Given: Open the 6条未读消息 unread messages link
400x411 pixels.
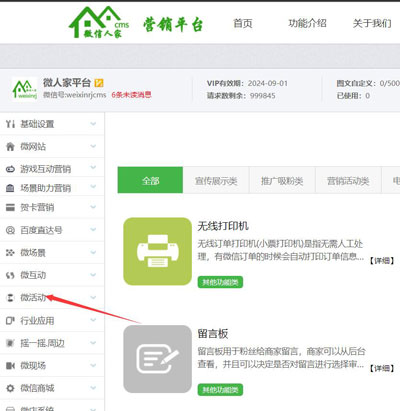Looking at the screenshot, I should tap(131, 95).
